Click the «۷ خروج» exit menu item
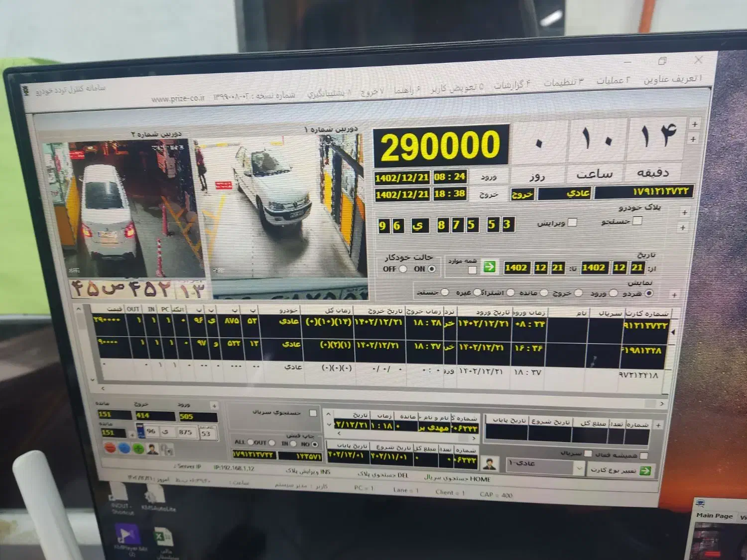This screenshot has height=560, width=747. coord(372,92)
